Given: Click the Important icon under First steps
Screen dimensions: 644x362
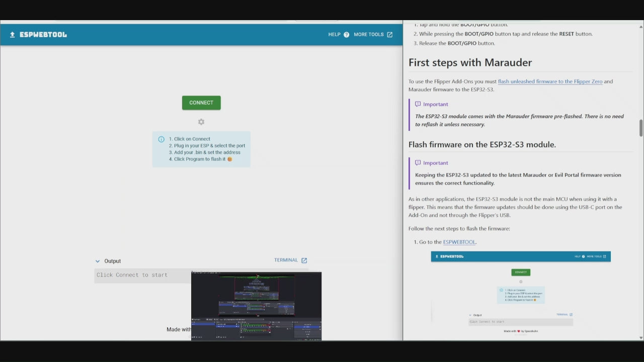Looking at the screenshot, I should (x=418, y=104).
